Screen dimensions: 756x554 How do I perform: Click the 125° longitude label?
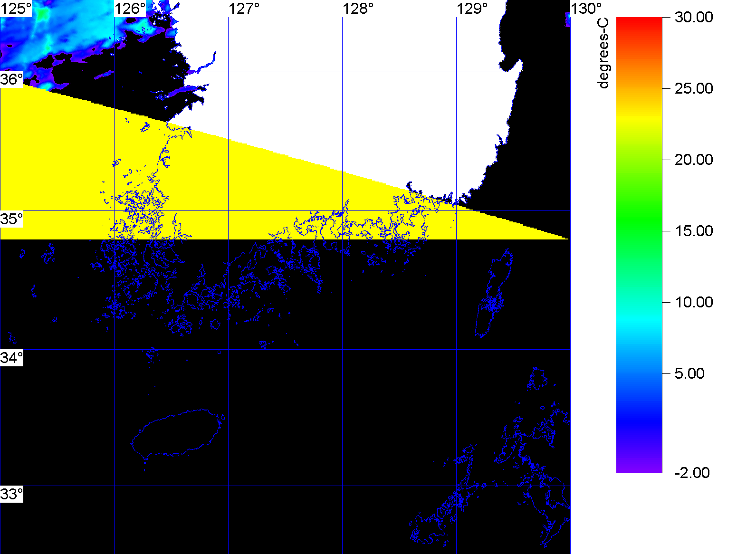16,9
